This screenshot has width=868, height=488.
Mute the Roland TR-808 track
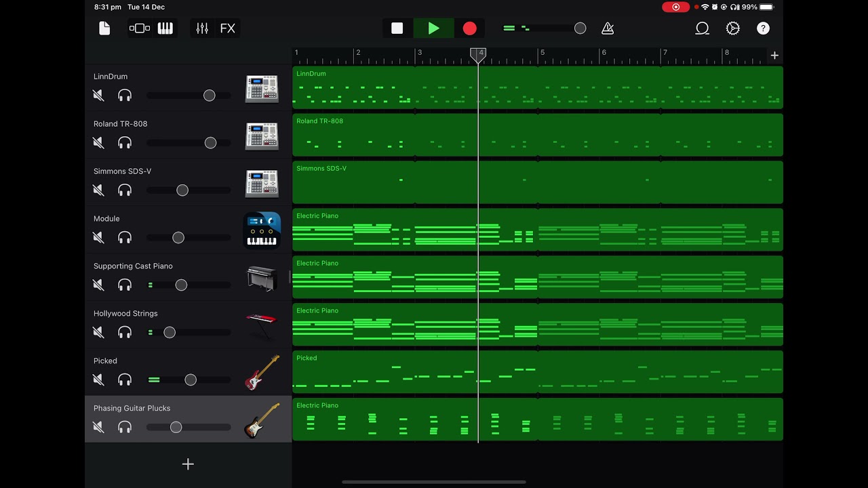click(98, 143)
